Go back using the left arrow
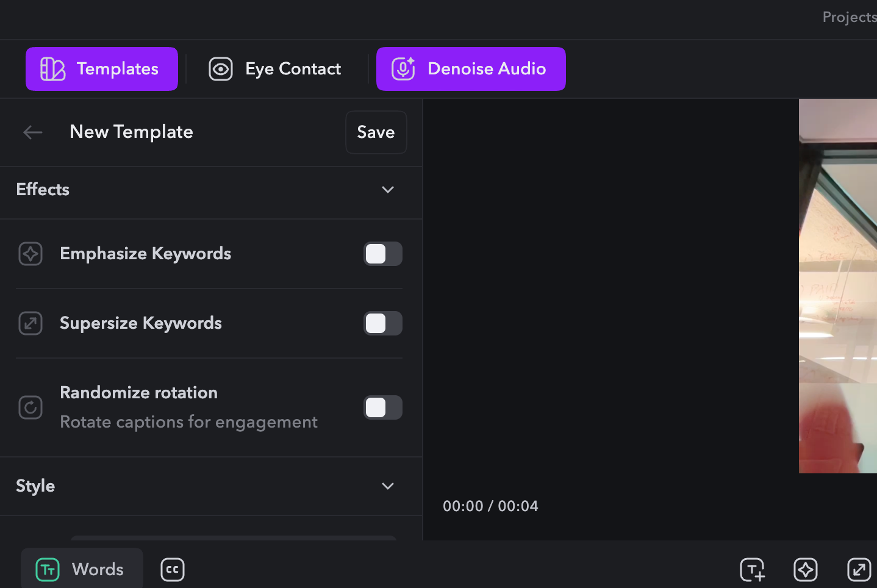Screen dimensions: 877x588 [x=32, y=132]
